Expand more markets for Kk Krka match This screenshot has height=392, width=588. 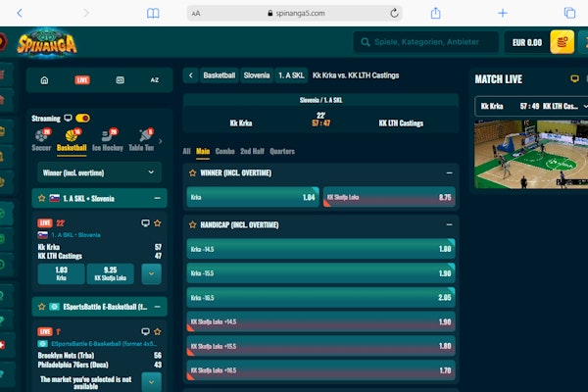152,273
